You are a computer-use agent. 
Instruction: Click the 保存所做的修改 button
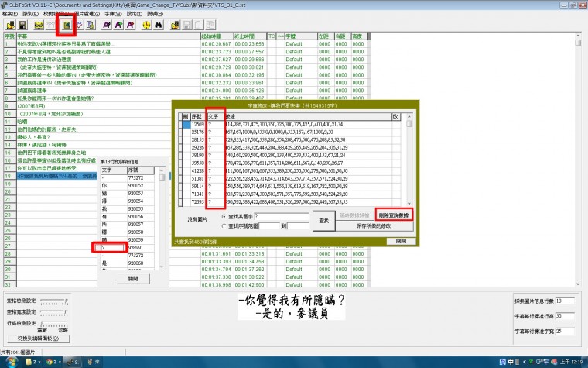coord(374,226)
